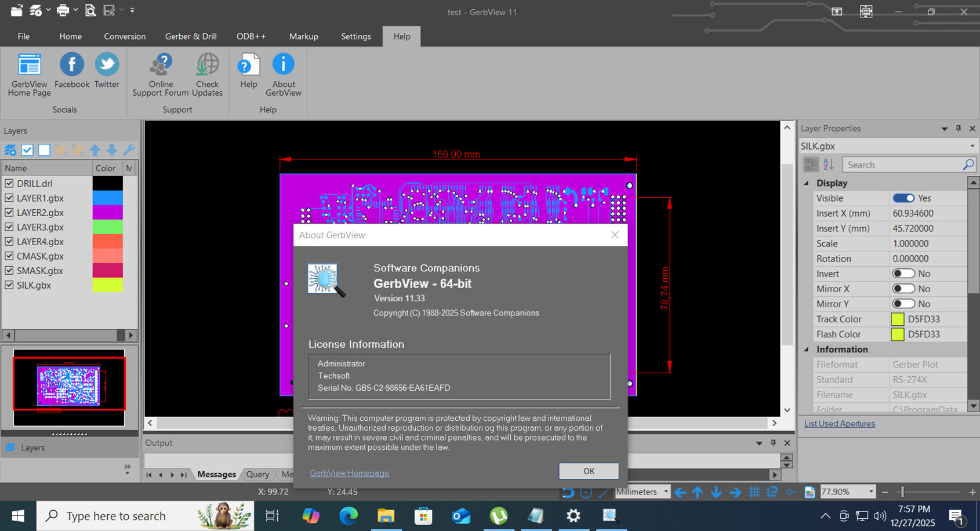Click the layer settings wrench icon
The width and height of the screenshot is (980, 531).
129,150
